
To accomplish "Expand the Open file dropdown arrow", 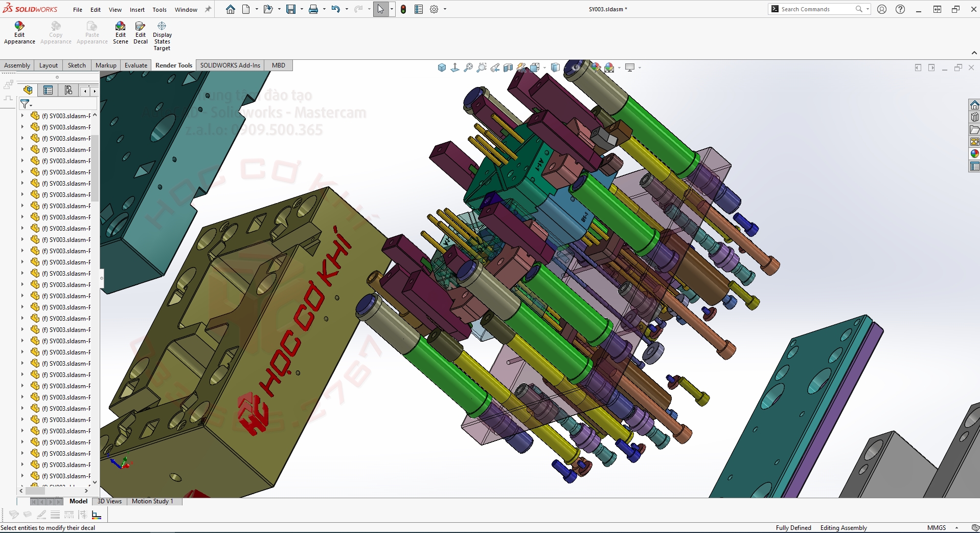I will click(279, 9).
